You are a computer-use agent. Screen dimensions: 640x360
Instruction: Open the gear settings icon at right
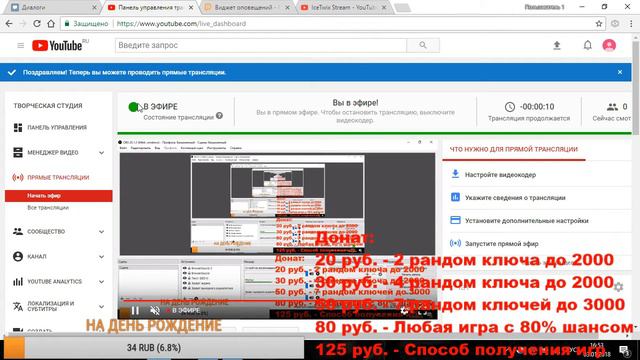pyautogui.click(x=619, y=287)
